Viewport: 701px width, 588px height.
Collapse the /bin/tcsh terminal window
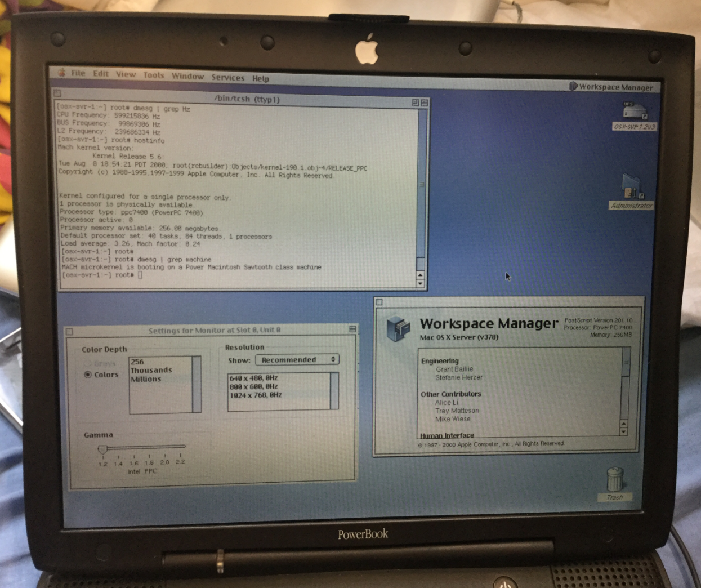pyautogui.click(x=424, y=103)
